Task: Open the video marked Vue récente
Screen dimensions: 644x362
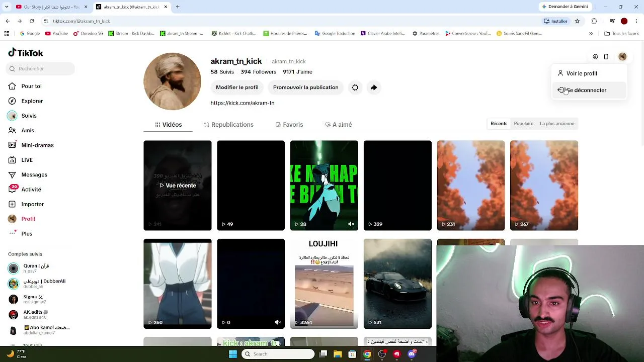Action: click(x=178, y=186)
